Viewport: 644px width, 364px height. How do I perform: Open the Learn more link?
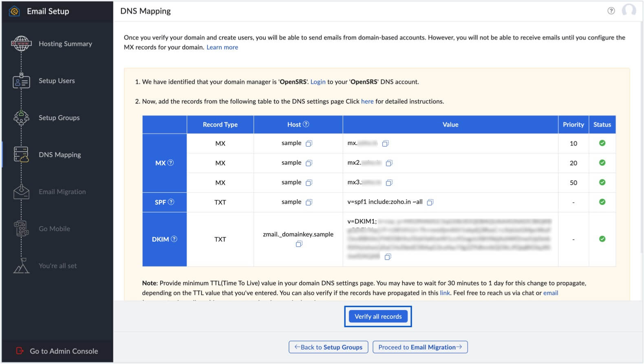pos(222,47)
